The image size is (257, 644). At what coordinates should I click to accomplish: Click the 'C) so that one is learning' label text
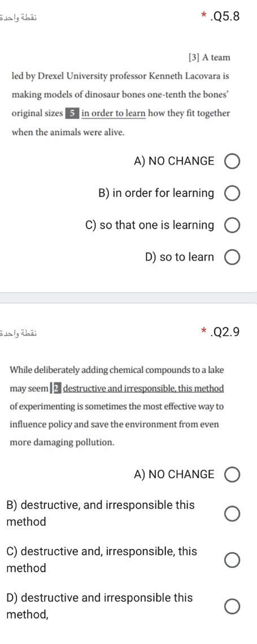[150, 225]
